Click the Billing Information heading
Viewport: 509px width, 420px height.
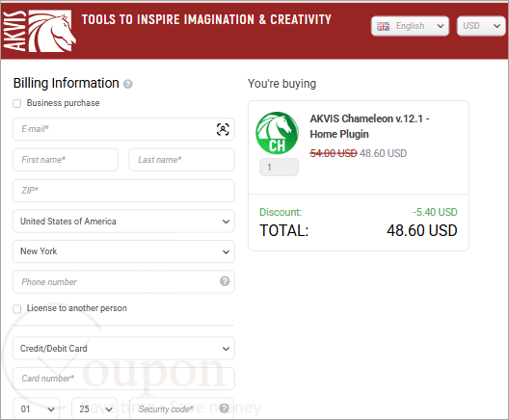click(x=67, y=83)
